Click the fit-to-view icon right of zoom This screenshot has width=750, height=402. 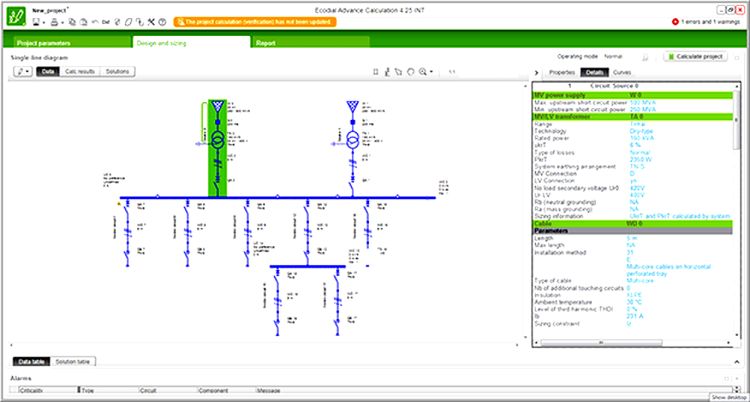[452, 72]
